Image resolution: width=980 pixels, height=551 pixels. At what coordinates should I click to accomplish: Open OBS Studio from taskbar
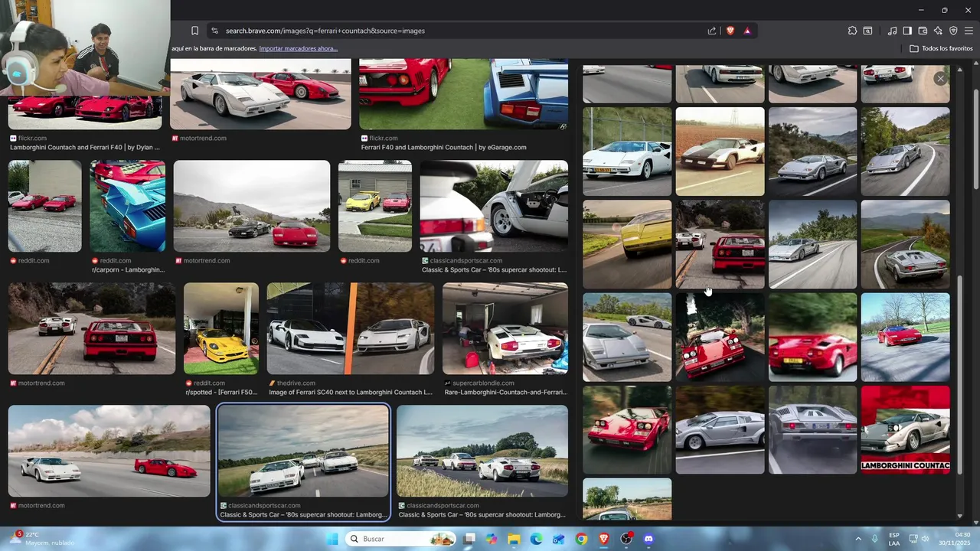626,539
